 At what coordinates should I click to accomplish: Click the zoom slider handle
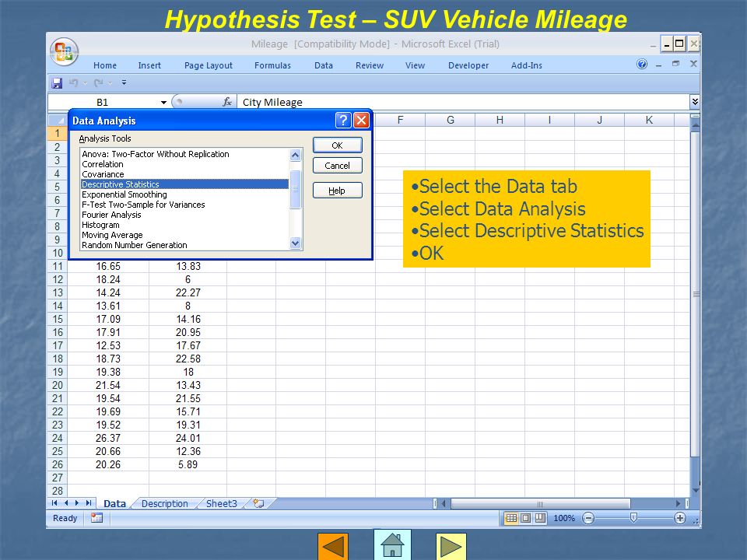point(633,518)
